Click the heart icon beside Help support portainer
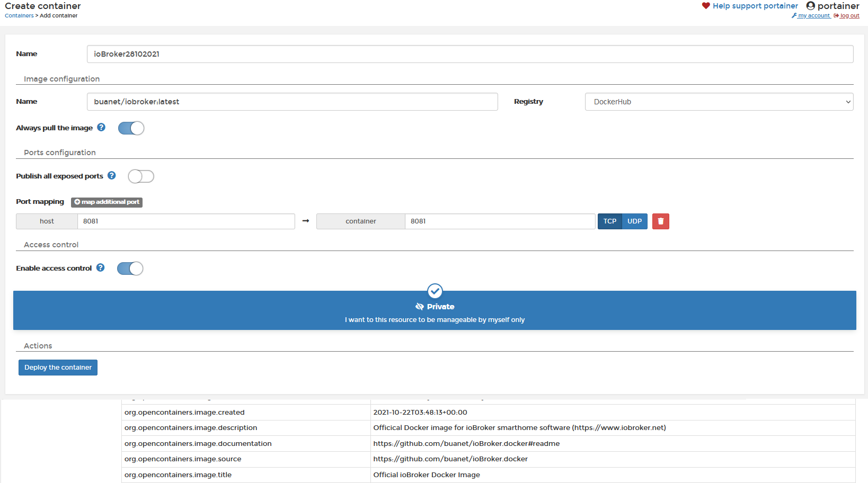The image size is (868, 483). pos(706,6)
